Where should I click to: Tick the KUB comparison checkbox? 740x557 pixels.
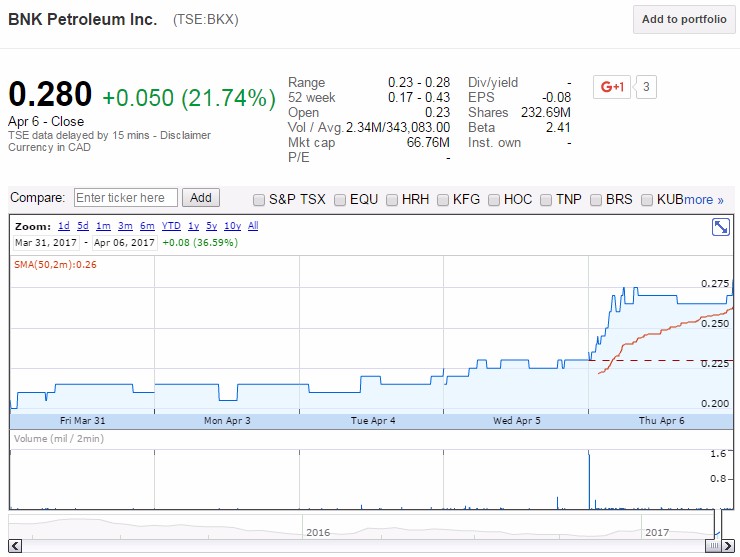tap(647, 200)
